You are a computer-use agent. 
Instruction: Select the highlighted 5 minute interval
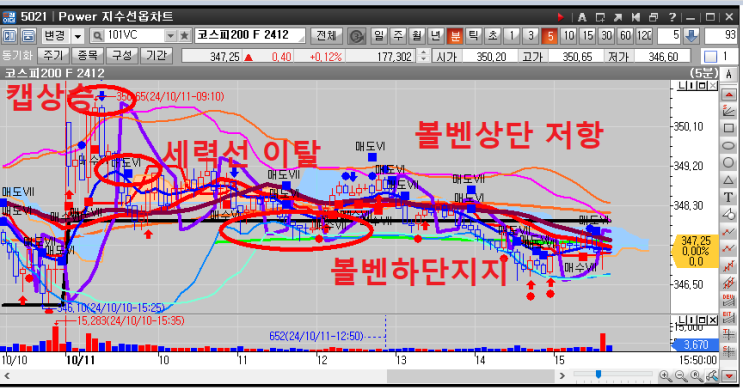(x=550, y=36)
